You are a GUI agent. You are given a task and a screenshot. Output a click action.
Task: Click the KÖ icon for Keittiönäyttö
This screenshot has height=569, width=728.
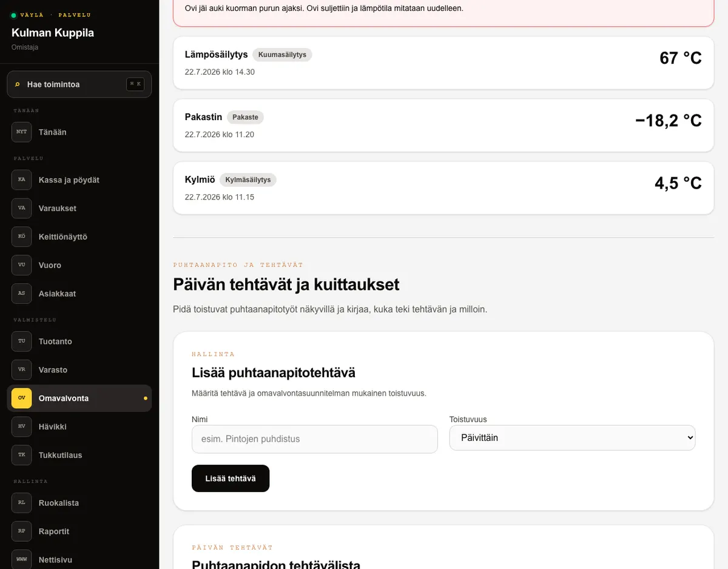click(22, 237)
